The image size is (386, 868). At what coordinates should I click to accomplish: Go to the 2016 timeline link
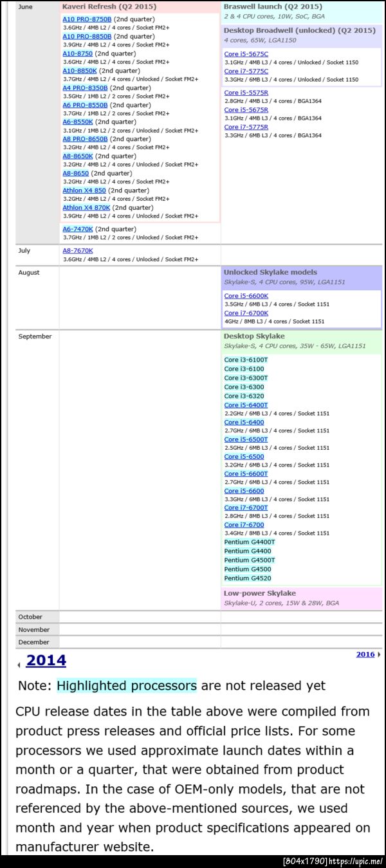coord(365,654)
